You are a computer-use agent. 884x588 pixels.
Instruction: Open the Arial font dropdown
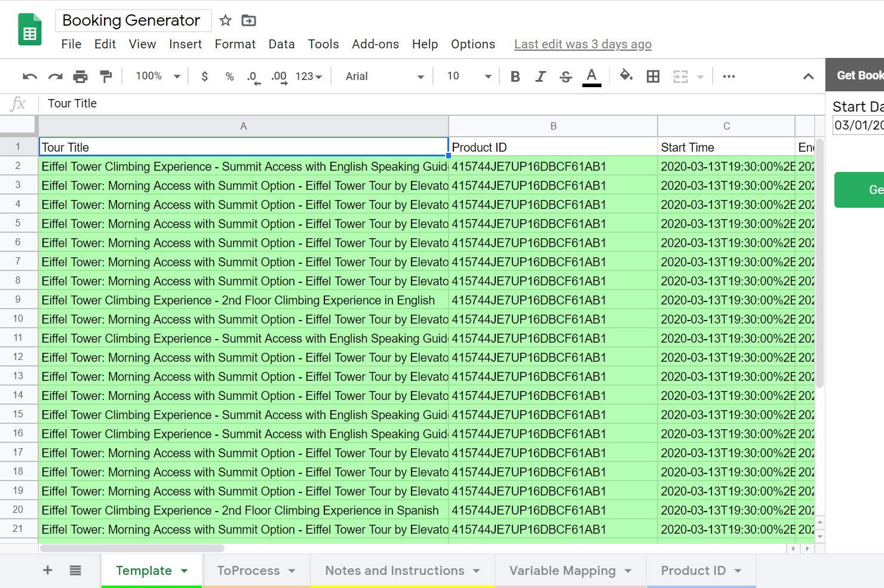[385, 76]
